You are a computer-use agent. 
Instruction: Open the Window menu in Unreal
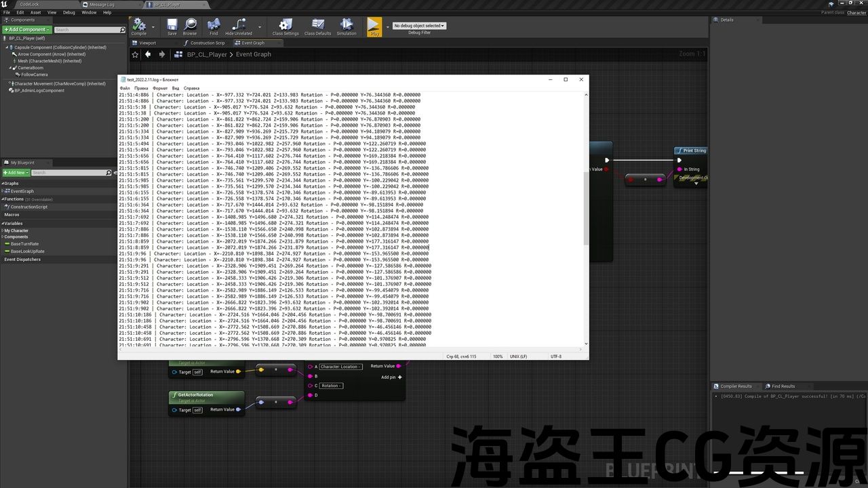pos(89,12)
